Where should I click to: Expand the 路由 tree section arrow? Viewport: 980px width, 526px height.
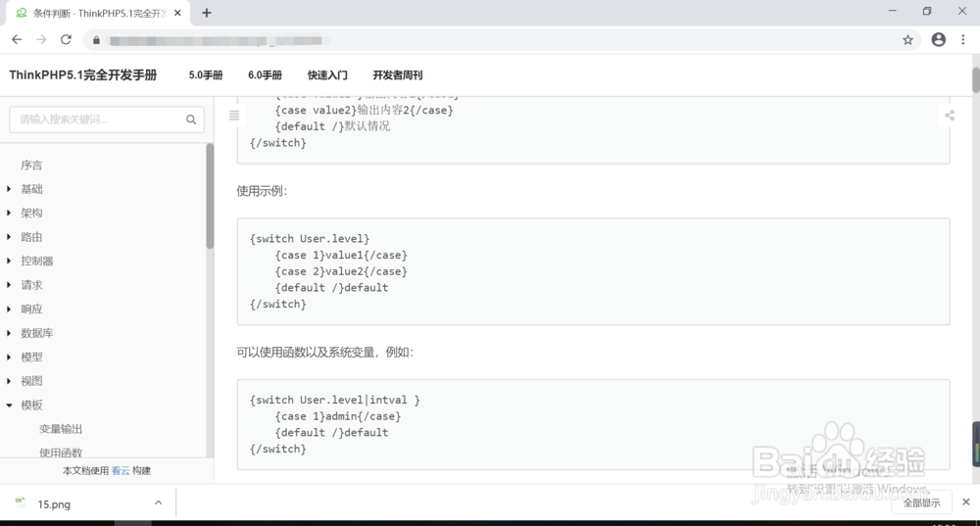coord(9,237)
